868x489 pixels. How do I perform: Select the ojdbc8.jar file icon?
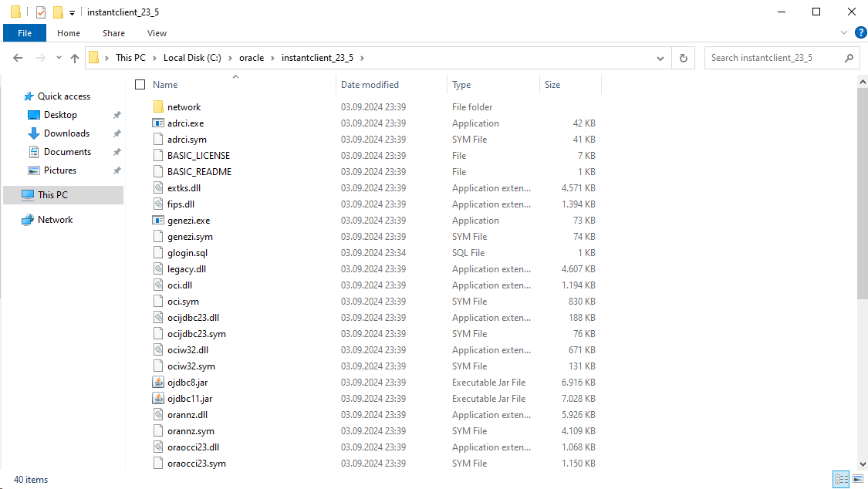(x=158, y=383)
